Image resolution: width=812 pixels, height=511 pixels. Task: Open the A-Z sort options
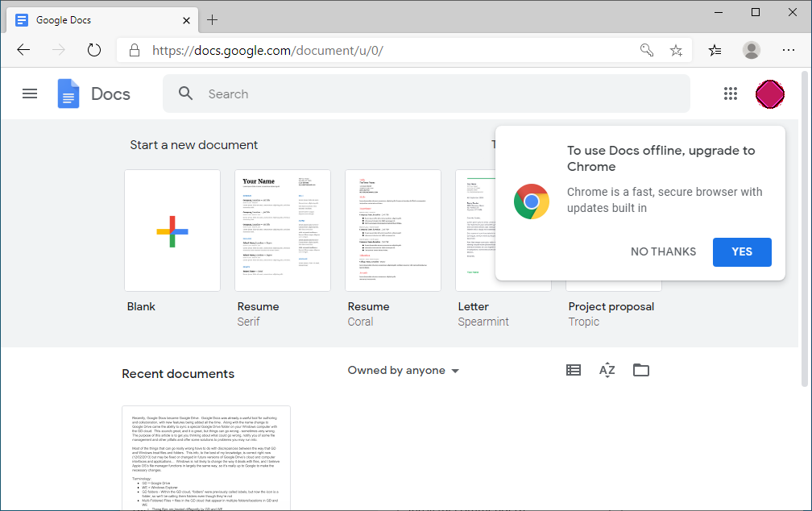(607, 370)
